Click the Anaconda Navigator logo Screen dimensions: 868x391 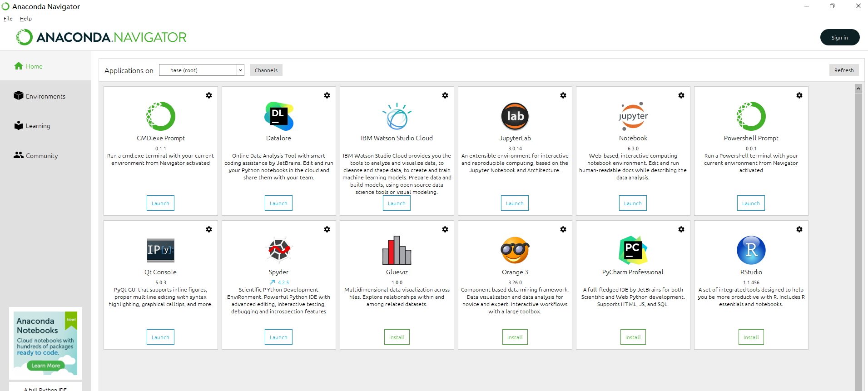click(101, 37)
